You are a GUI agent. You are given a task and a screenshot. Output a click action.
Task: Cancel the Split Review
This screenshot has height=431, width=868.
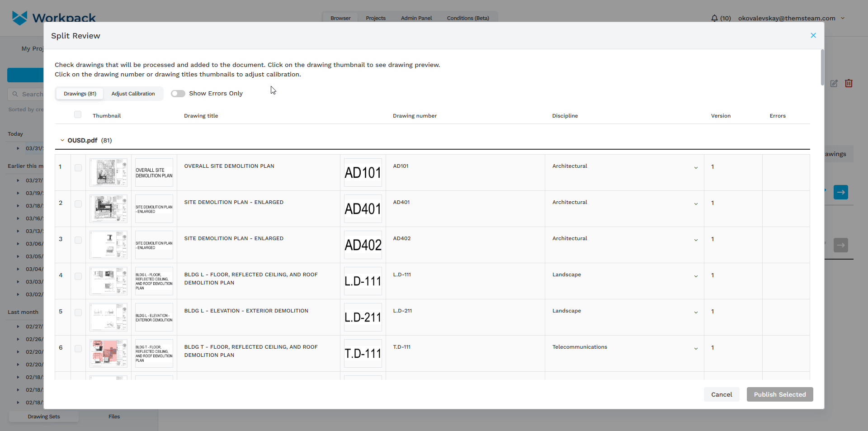tap(721, 394)
